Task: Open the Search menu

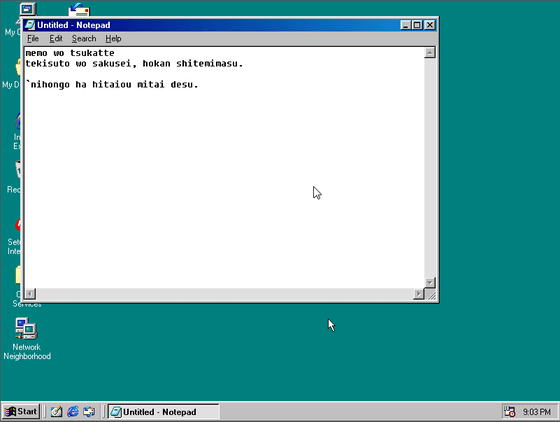Action: coord(84,39)
